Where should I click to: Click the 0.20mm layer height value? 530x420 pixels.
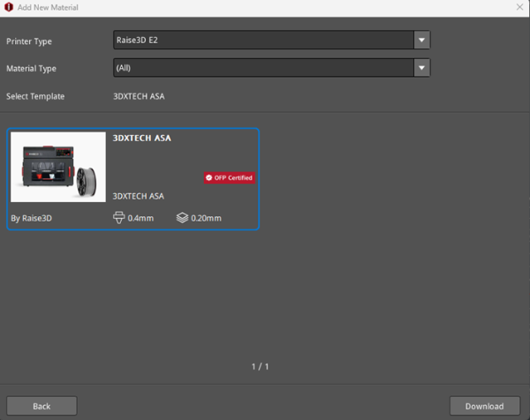(206, 218)
